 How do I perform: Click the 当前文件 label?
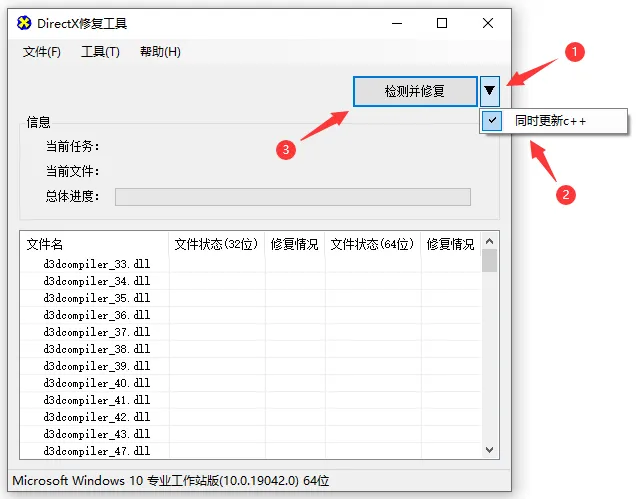[73, 171]
